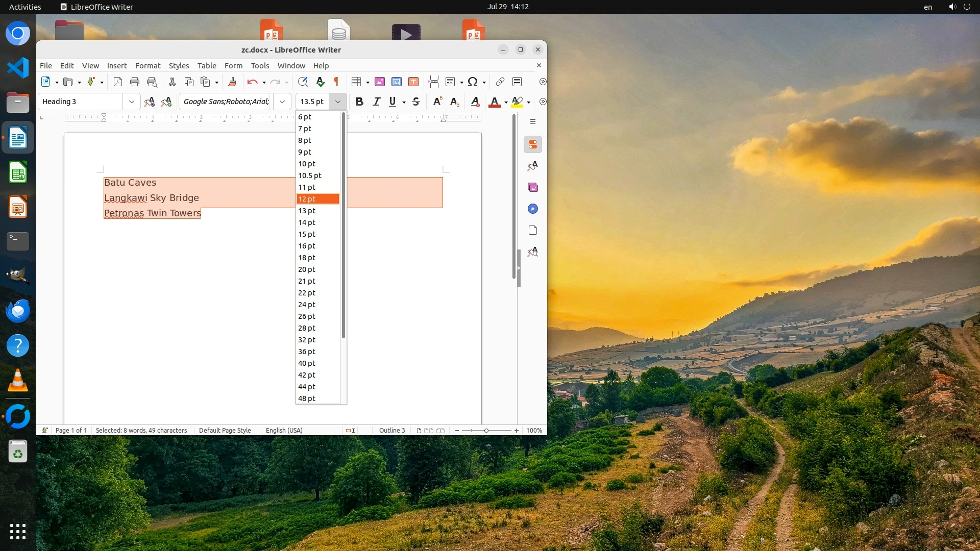The image size is (980, 551).
Task: Click the Export as PDF icon
Action: 118,82
